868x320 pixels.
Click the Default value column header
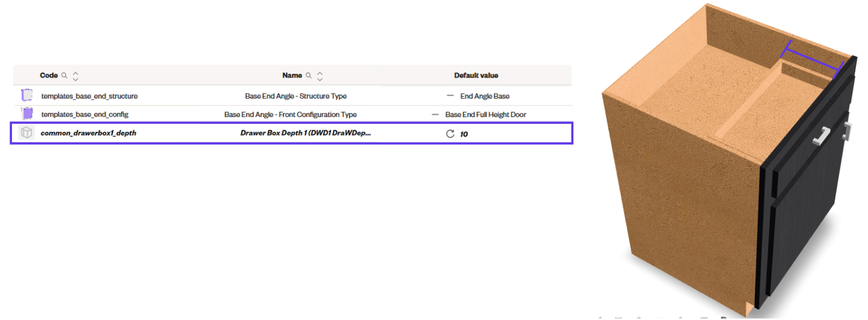pyautogui.click(x=476, y=76)
